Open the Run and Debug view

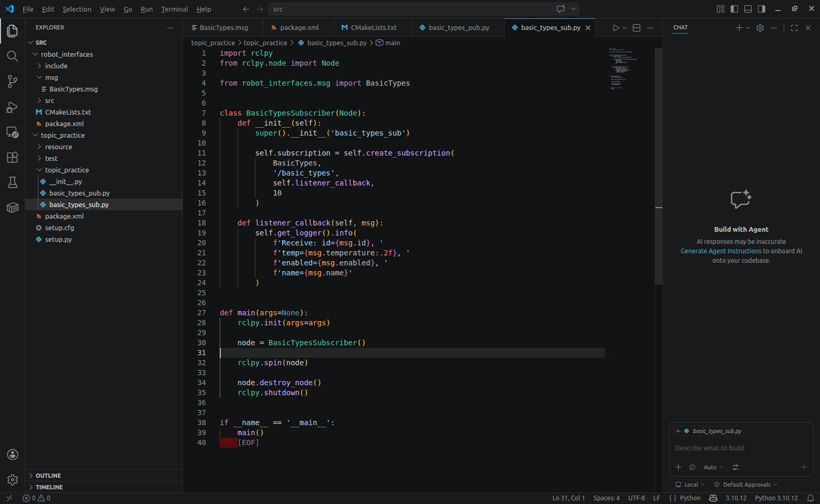click(x=13, y=107)
